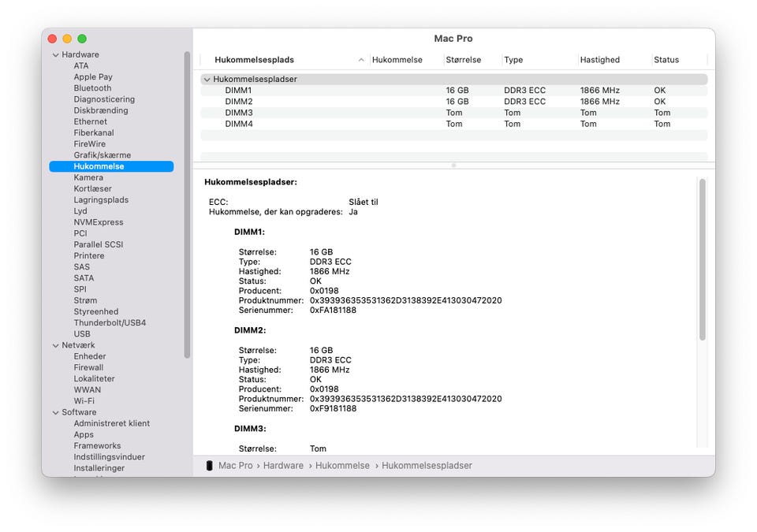Image resolution: width=757 pixels, height=532 pixels.
Task: Click Hardware in the bottom path bar
Action: [283, 466]
